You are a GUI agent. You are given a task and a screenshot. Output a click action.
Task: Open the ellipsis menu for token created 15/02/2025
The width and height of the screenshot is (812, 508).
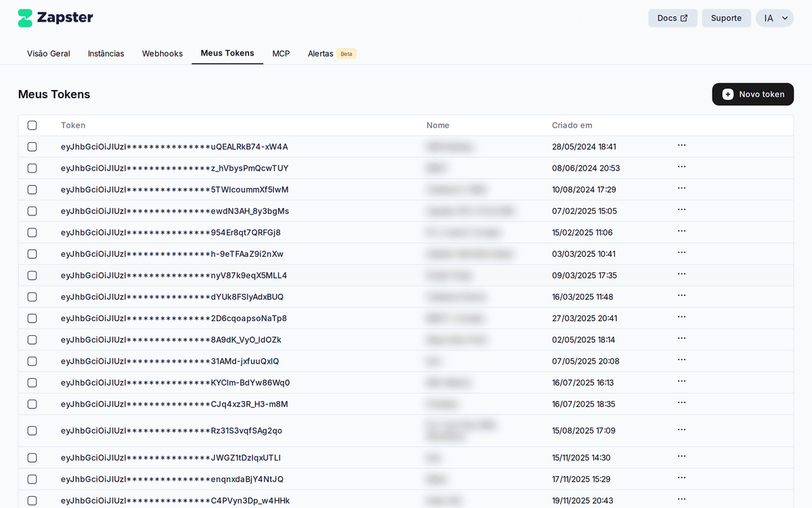(681, 232)
